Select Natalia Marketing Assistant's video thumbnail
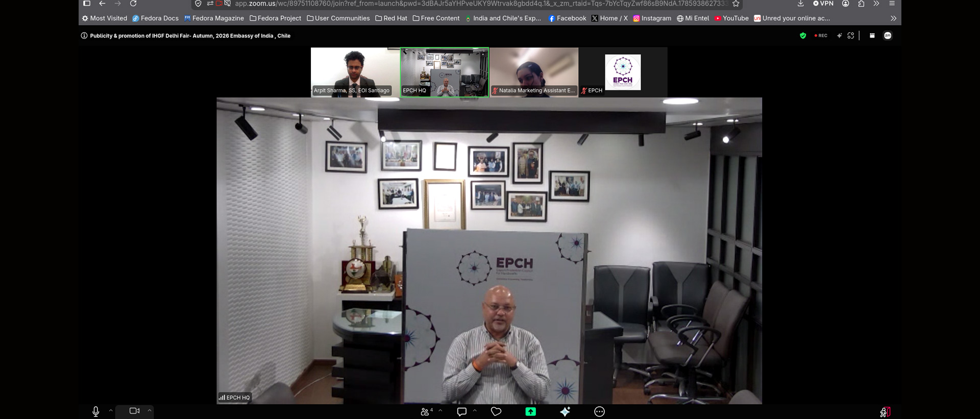980x419 pixels. [534, 72]
